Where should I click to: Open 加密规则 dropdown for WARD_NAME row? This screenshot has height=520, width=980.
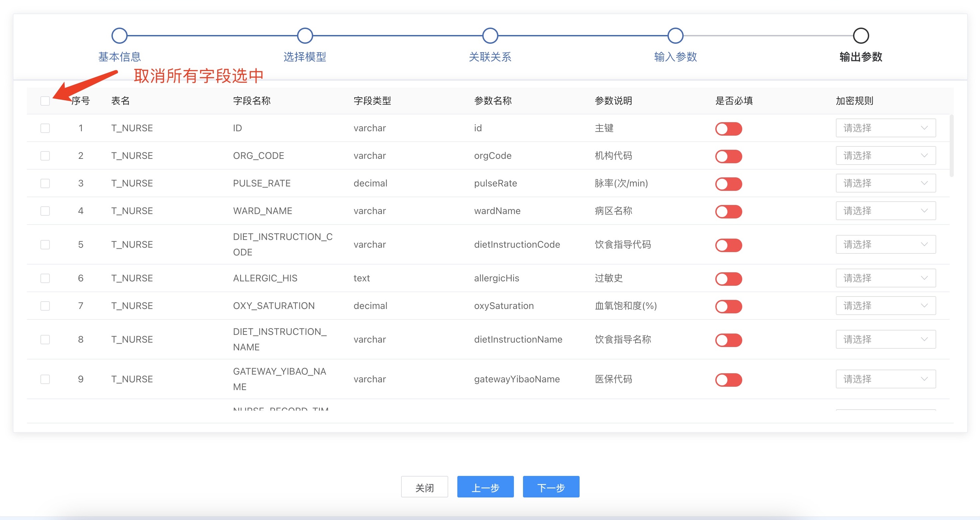(x=885, y=211)
